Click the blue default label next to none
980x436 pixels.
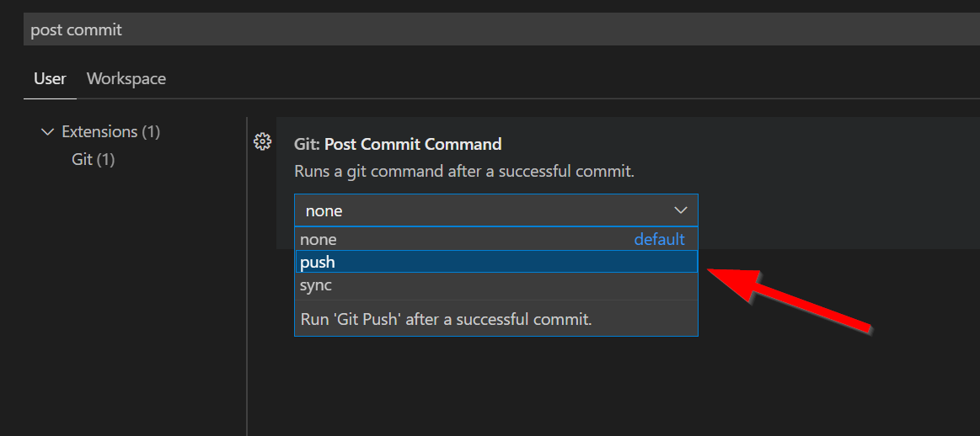coord(659,240)
